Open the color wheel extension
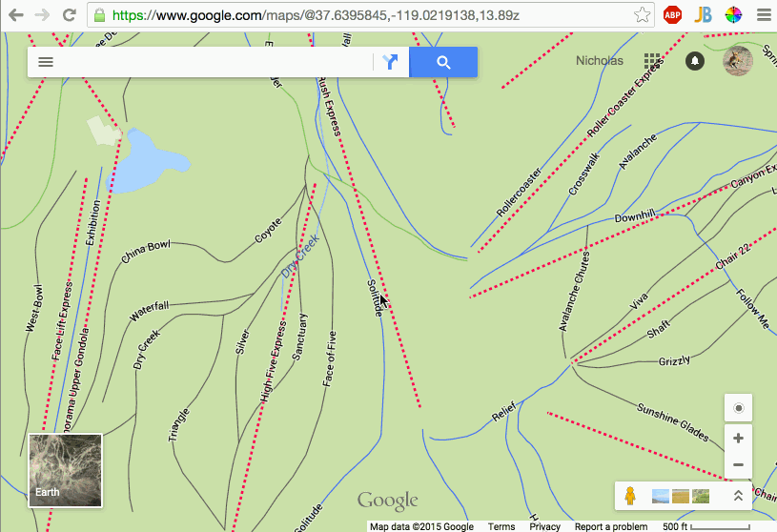 click(x=733, y=15)
